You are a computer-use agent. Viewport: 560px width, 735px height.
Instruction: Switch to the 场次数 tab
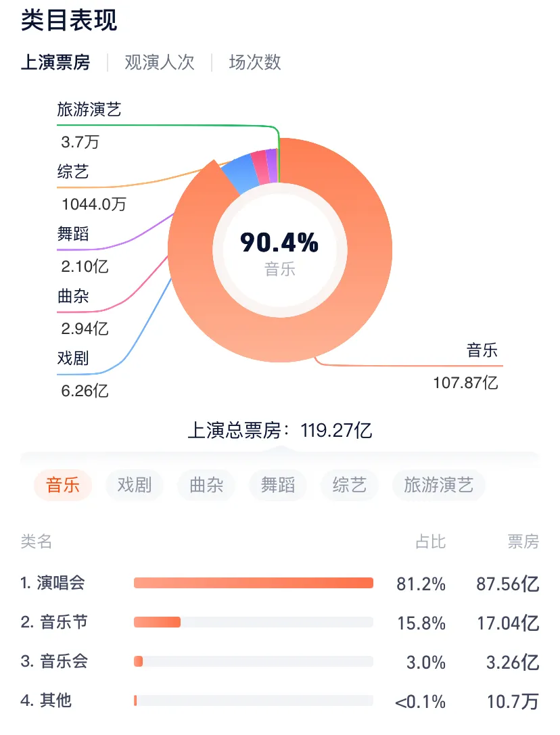click(x=255, y=62)
